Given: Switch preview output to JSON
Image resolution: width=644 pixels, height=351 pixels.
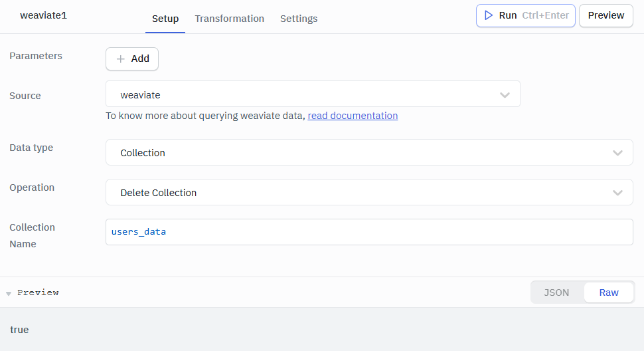Looking at the screenshot, I should (556, 292).
